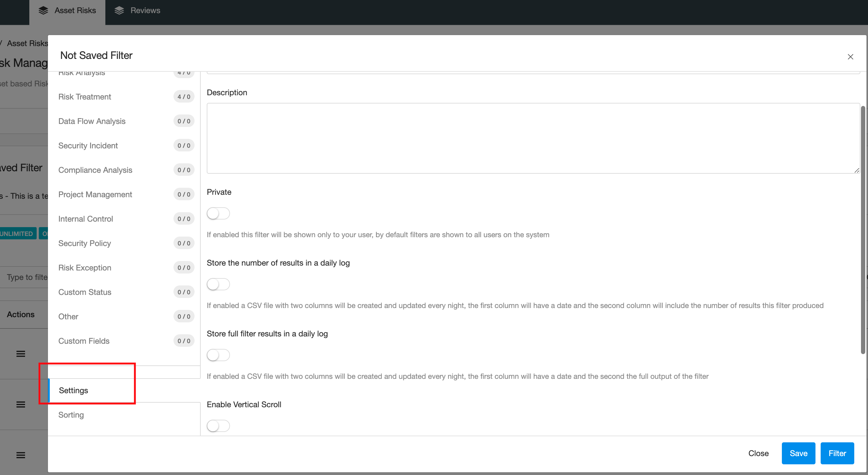
Task: Click inside the Description text area
Action: [533, 138]
